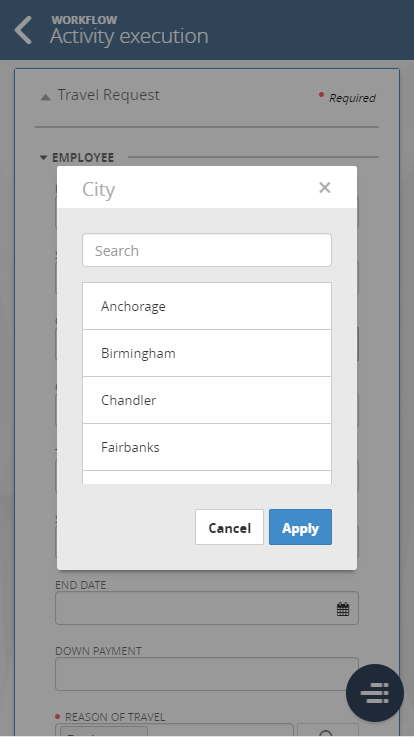Open calendar picker for End Date
This screenshot has height=737, width=414.
pyautogui.click(x=343, y=609)
